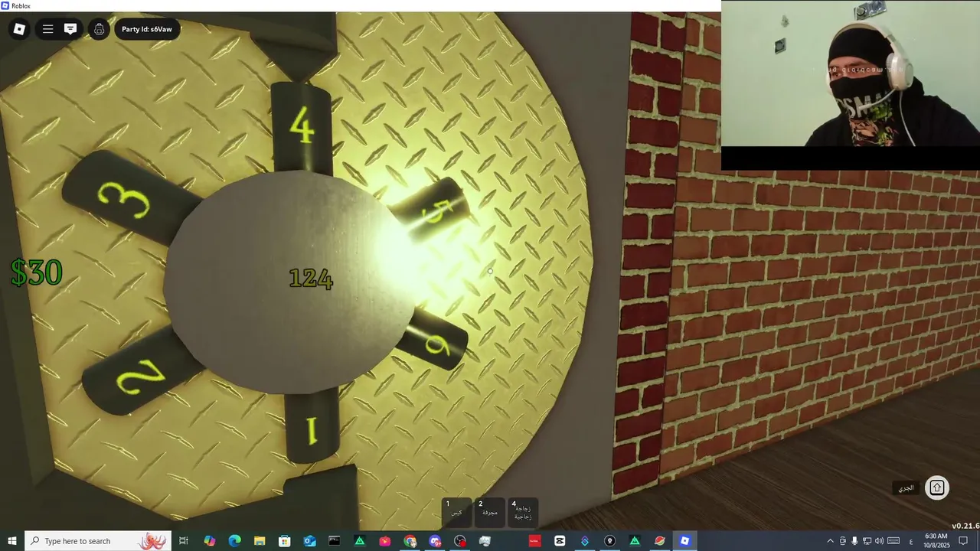Click vault handle number 4

pos(302,126)
